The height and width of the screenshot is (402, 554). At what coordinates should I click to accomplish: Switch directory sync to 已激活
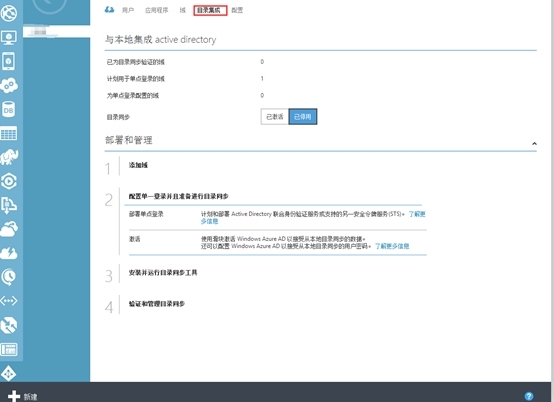[x=275, y=117]
